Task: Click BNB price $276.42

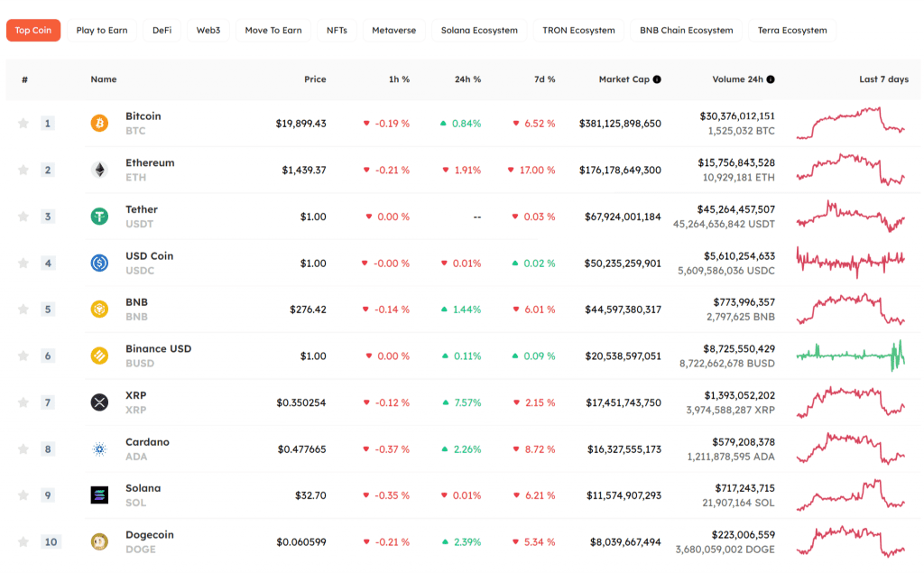Action: (x=308, y=310)
